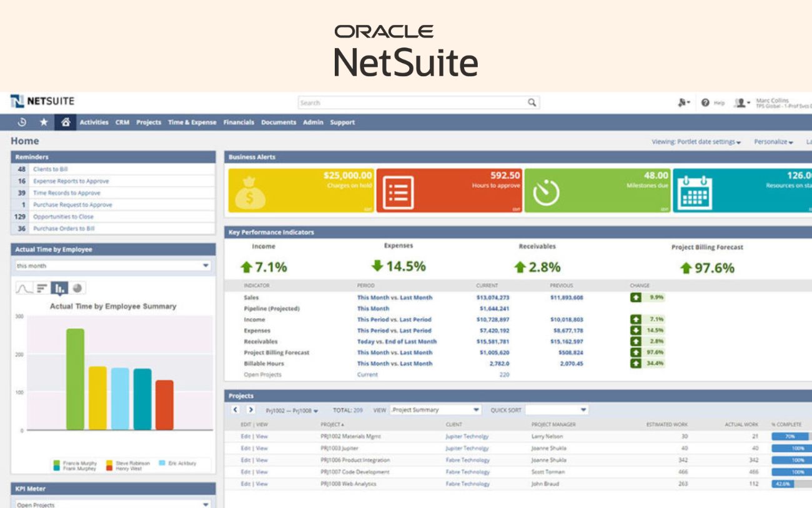Click the red bar in the chart
The image size is (812, 508).
pos(164,404)
